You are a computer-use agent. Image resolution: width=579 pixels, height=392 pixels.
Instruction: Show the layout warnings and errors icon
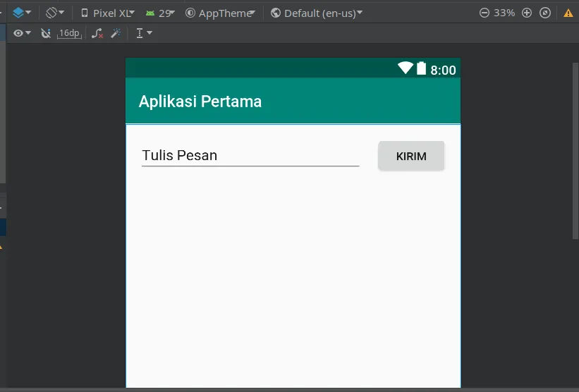pyautogui.click(x=568, y=13)
